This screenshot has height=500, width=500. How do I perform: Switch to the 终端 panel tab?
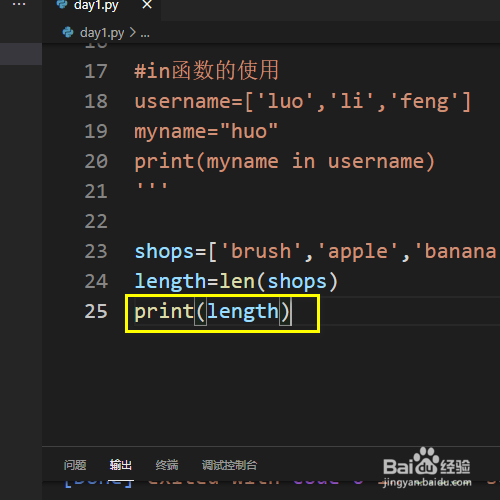coord(167,465)
